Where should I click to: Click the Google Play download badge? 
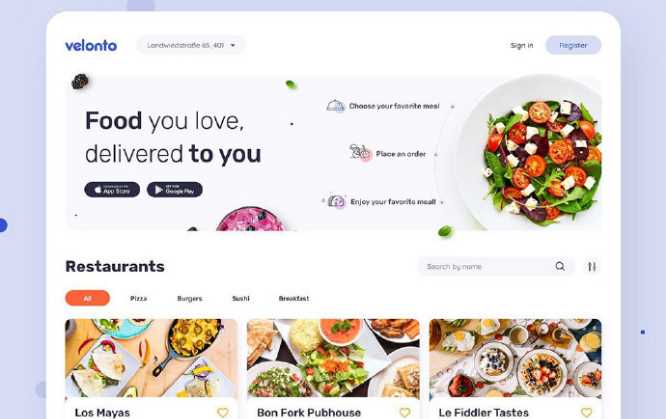pyautogui.click(x=175, y=190)
